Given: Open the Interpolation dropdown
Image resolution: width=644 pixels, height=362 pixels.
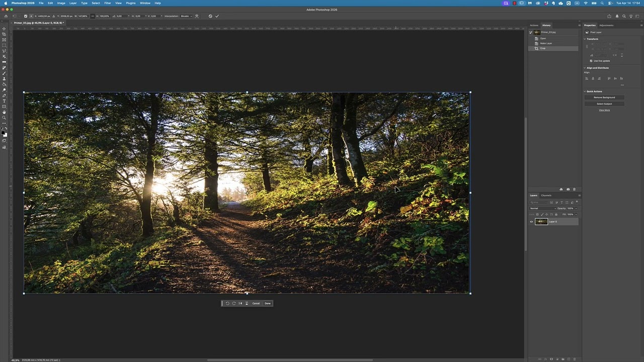Looking at the screenshot, I should click(x=186, y=16).
